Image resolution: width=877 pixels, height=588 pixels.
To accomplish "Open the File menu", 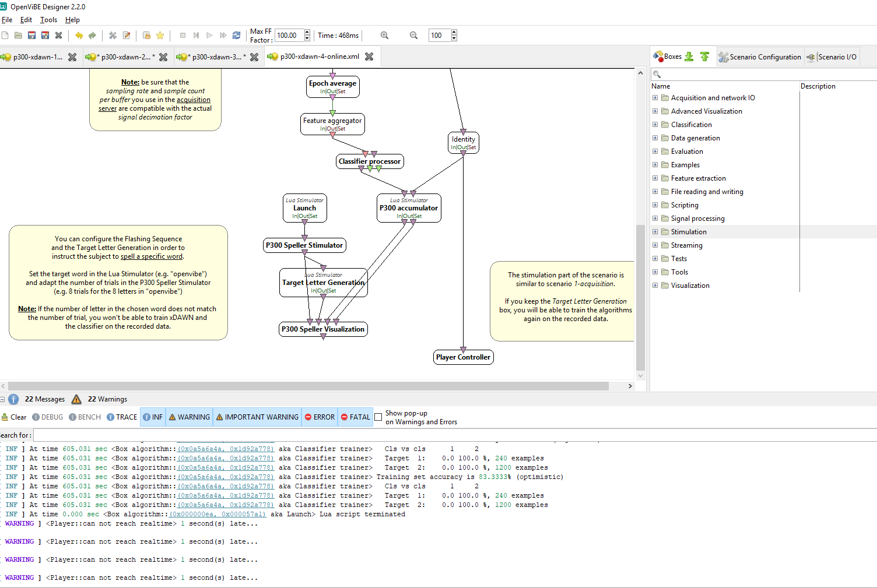I will (7, 20).
